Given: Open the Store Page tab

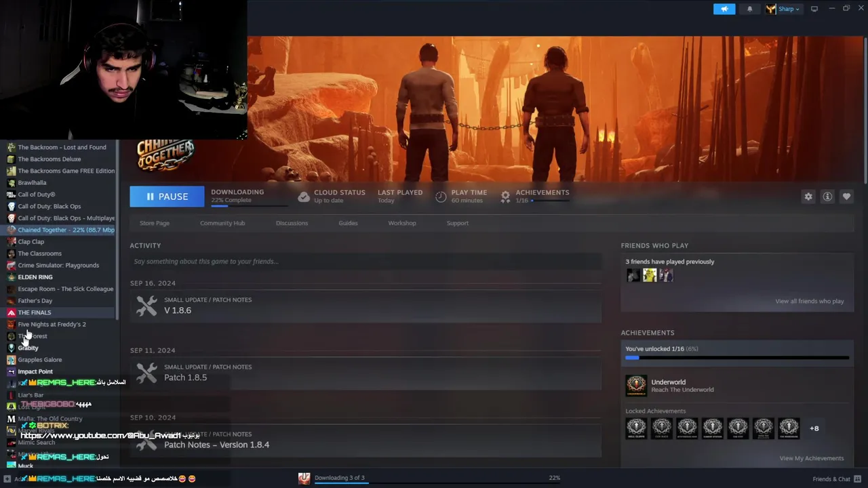Looking at the screenshot, I should pyautogui.click(x=155, y=223).
